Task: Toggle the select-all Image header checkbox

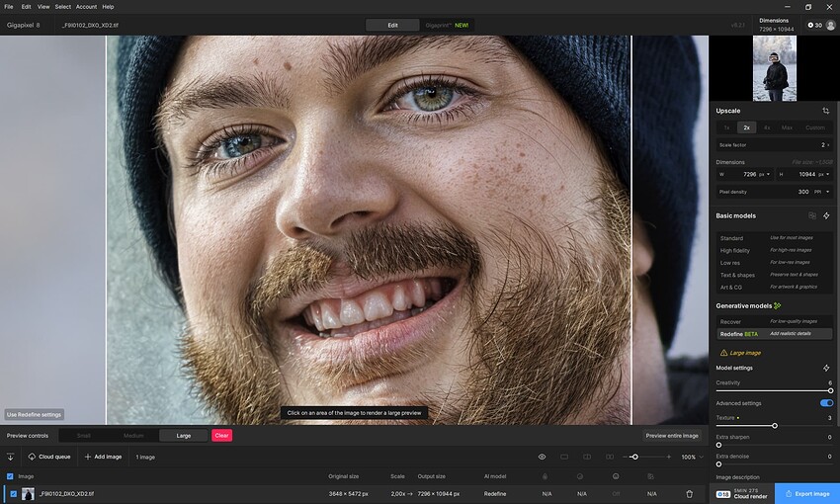Action: [x=11, y=476]
